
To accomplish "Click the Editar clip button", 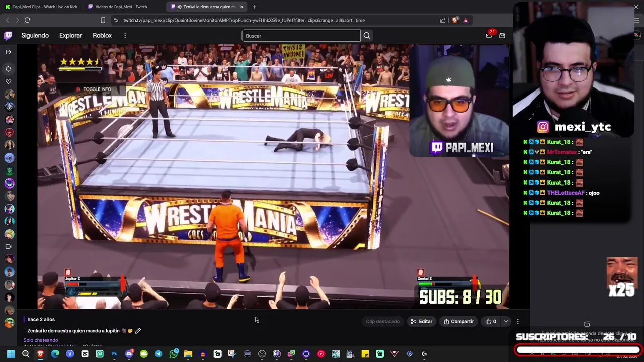I will [422, 321].
